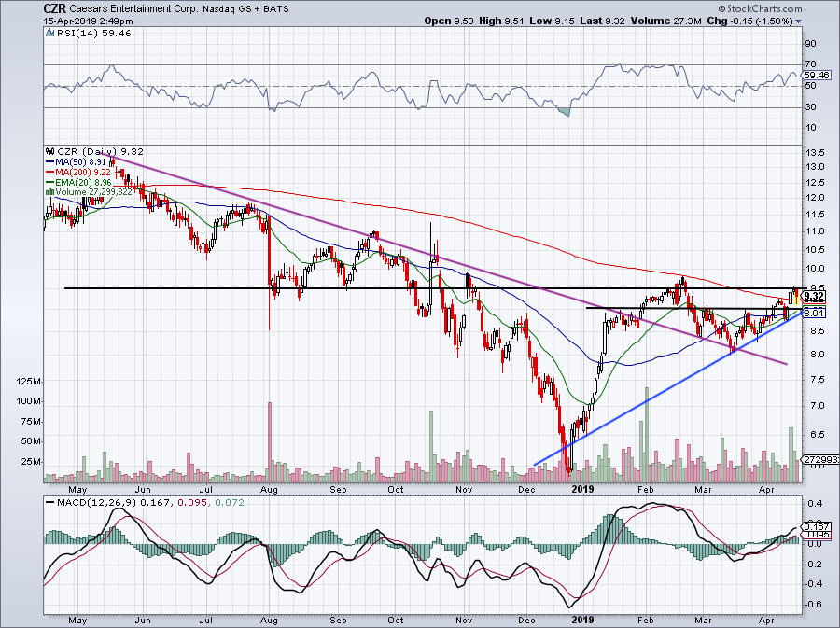Click the CZR (Daily) 9.32 legend label
Screen dimensions: 840x628
coord(100,151)
